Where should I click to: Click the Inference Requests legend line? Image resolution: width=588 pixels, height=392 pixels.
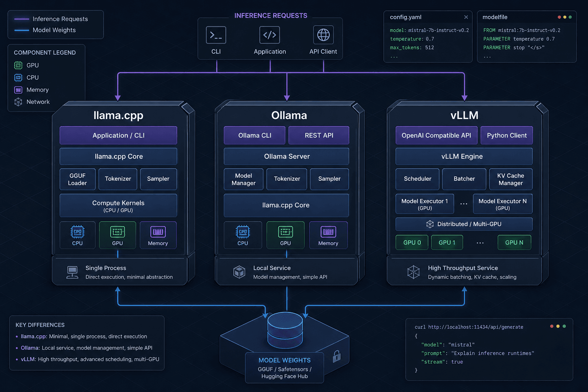[x=21, y=19]
